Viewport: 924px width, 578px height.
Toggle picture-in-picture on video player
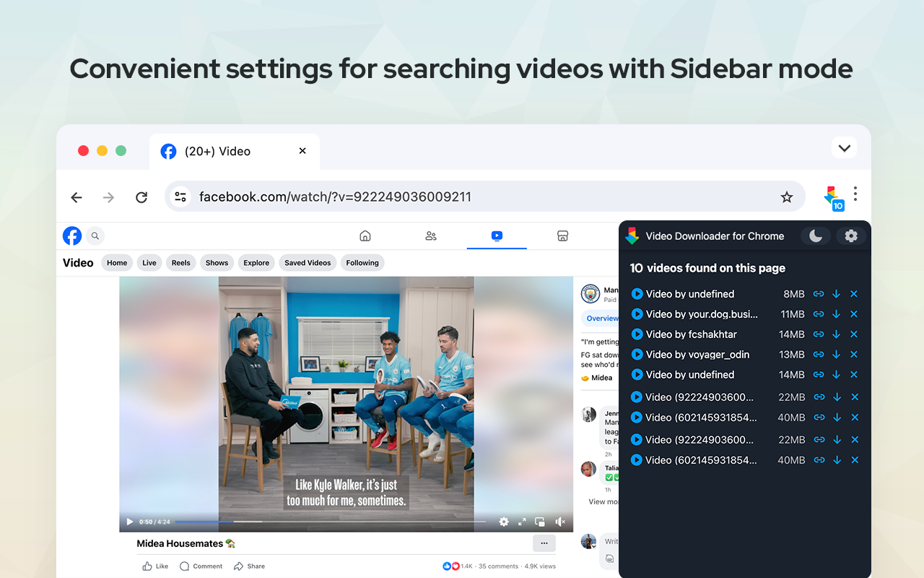pos(540,522)
